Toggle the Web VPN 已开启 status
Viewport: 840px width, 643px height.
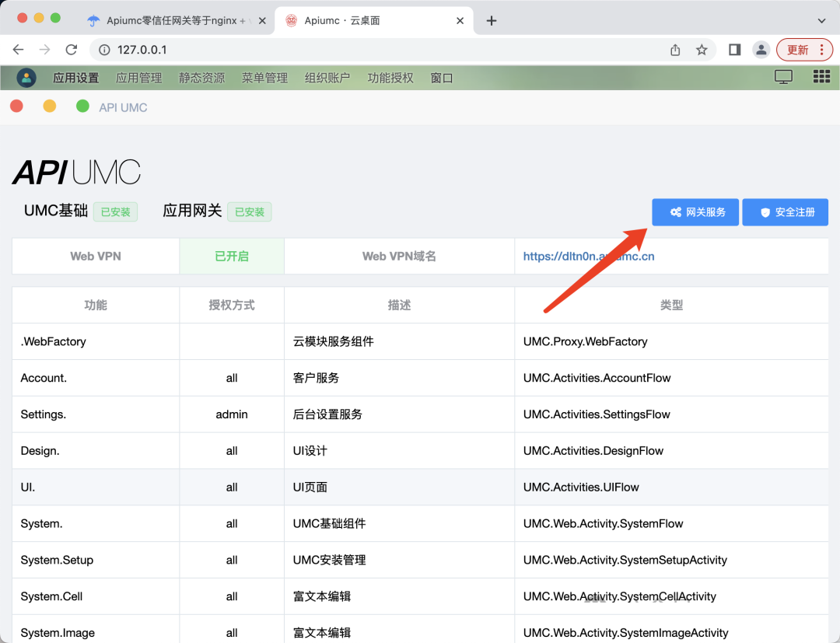pyautogui.click(x=232, y=256)
